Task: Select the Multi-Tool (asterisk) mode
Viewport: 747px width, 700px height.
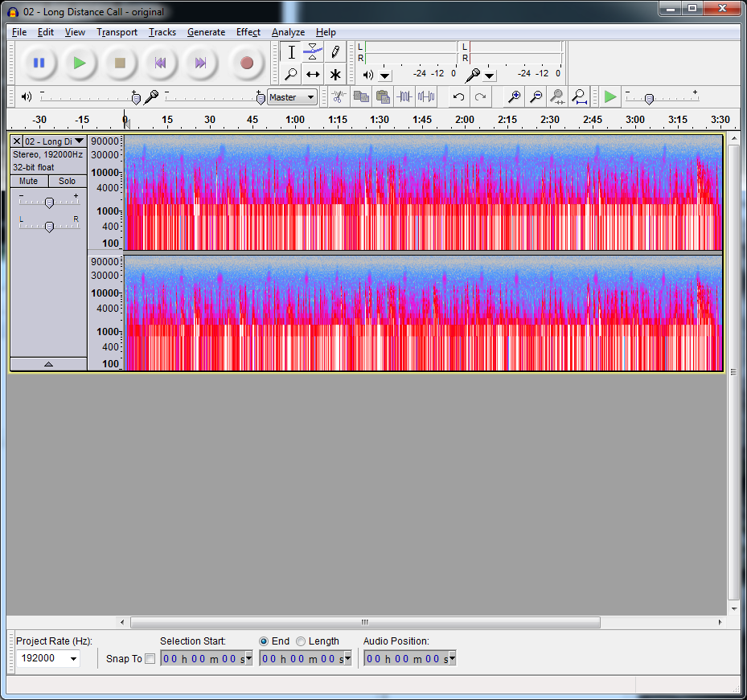Action: coord(335,74)
